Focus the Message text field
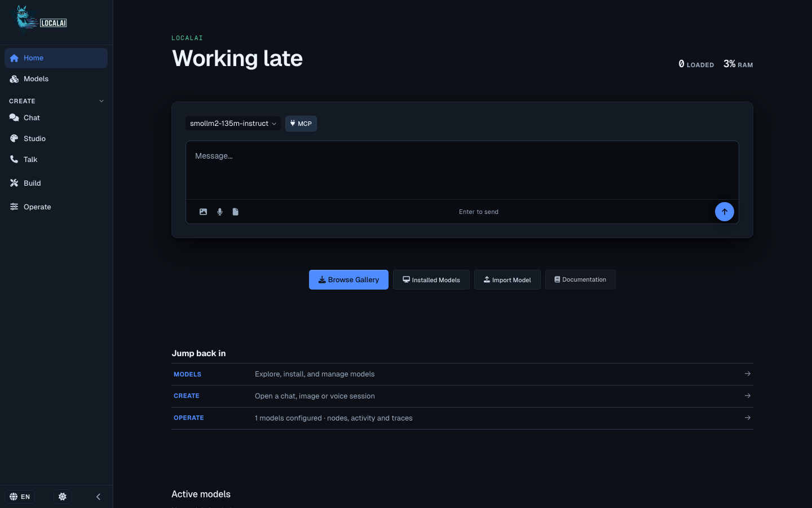The width and height of the screenshot is (812, 508). (x=462, y=170)
